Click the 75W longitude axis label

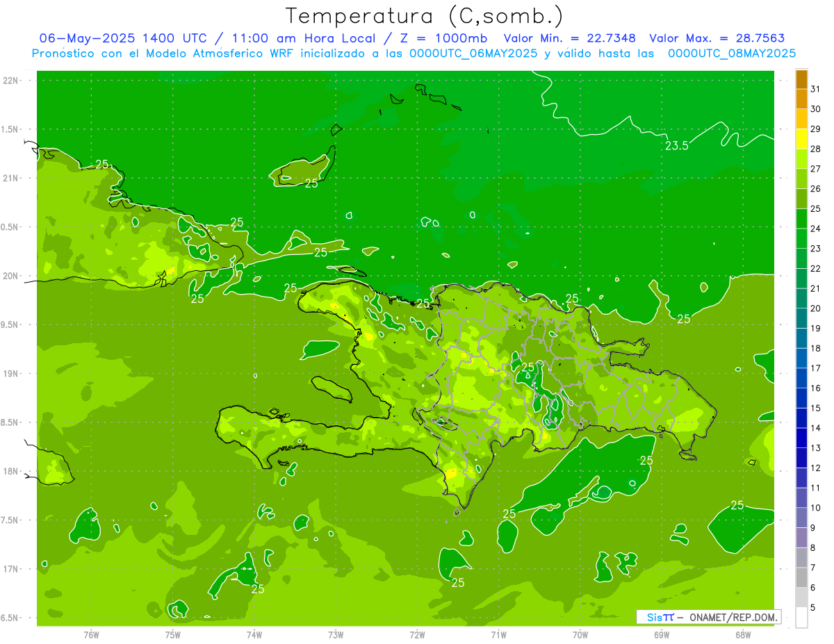(x=173, y=635)
